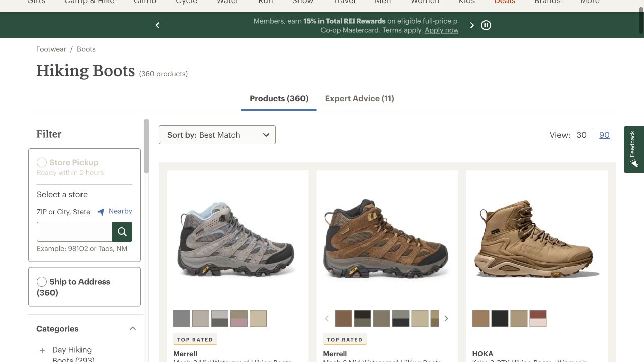
Task: View 90 products per page
Action: [x=604, y=135]
